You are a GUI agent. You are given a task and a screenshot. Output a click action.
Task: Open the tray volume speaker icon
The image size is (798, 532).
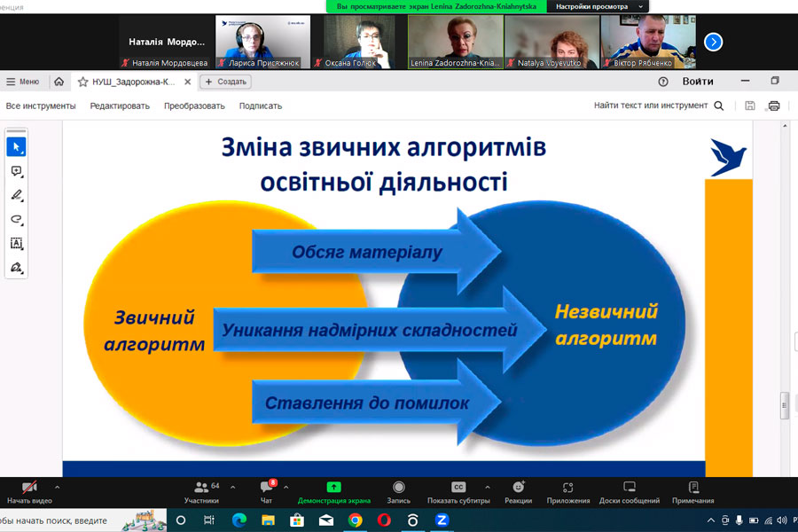pyautogui.click(x=782, y=520)
